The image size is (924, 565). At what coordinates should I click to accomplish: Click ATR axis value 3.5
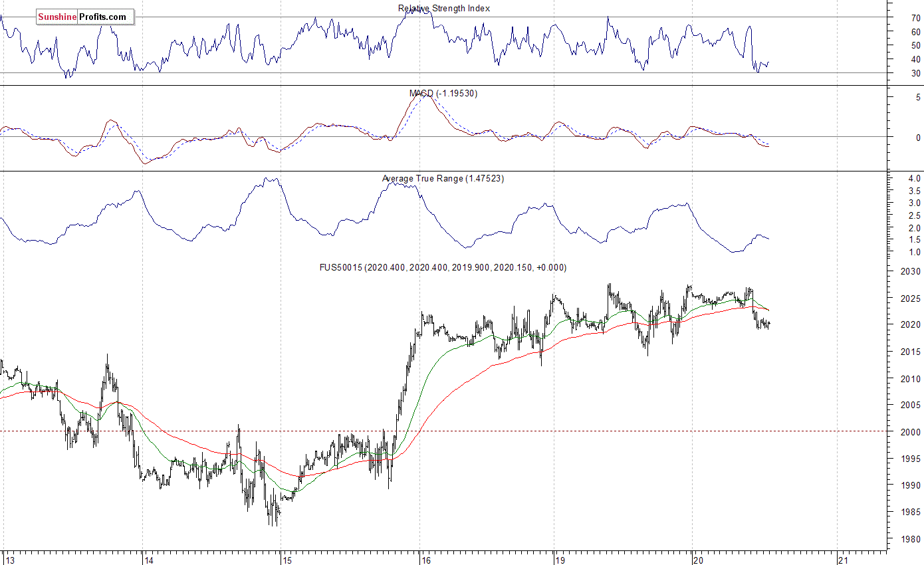pos(915,191)
